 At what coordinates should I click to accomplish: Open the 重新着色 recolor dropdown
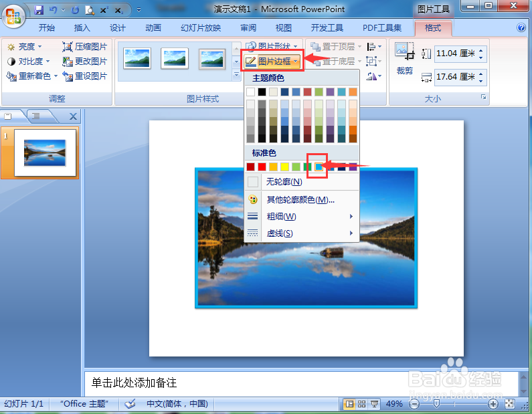[x=32, y=76]
